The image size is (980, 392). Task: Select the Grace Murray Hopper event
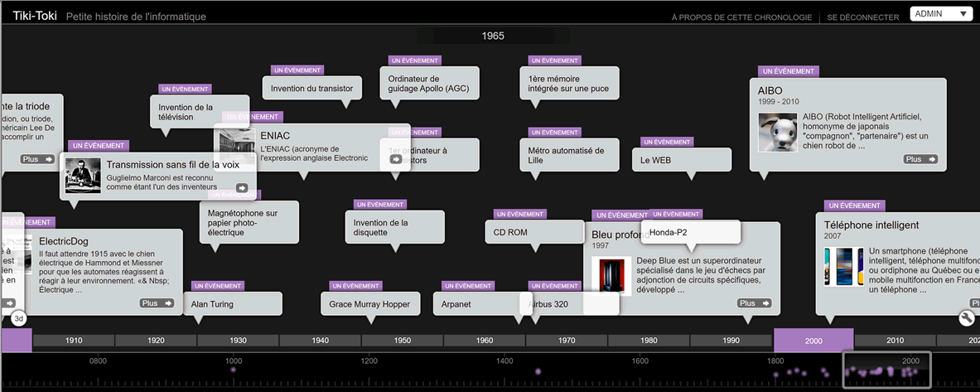click(370, 304)
